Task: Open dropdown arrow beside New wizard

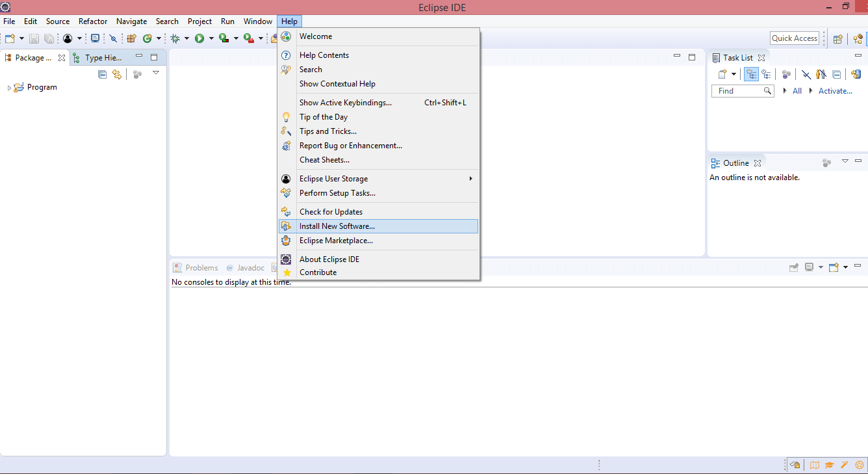Action: pyautogui.click(x=21, y=38)
